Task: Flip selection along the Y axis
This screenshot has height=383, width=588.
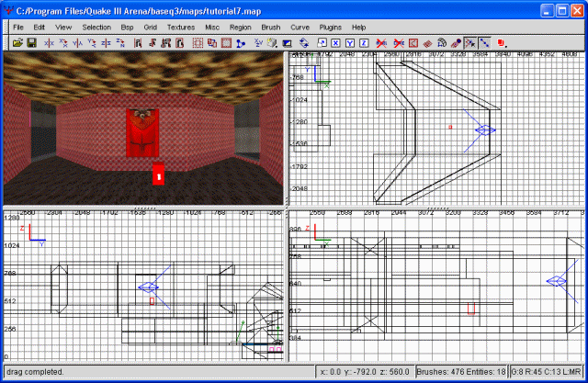Action: coord(77,43)
